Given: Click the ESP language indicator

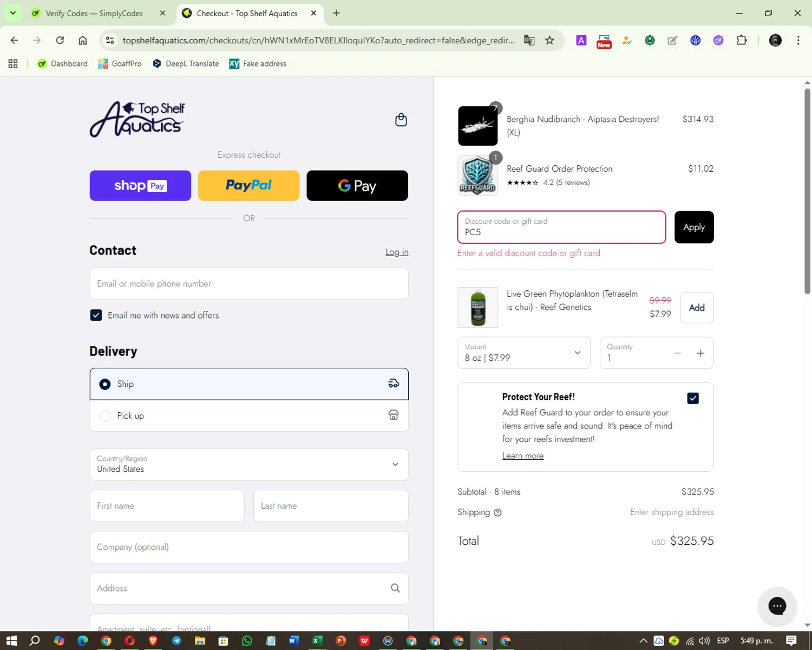Looking at the screenshot, I should tap(723, 641).
